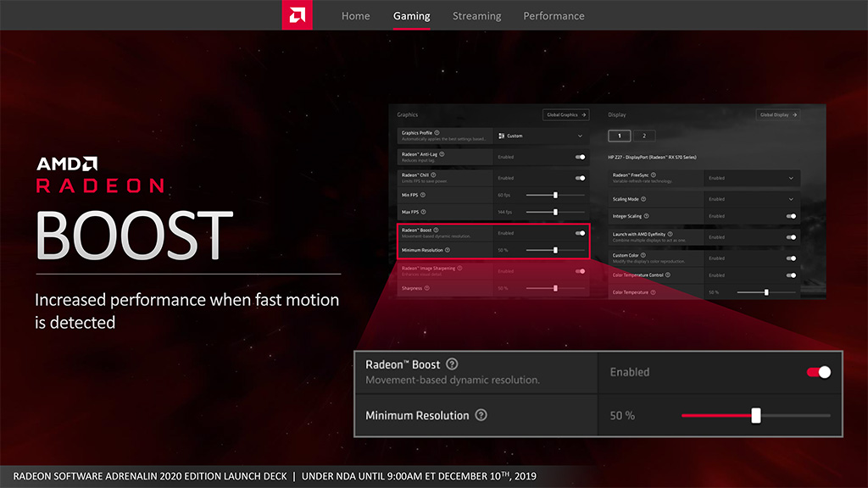Viewport: 868px width, 488px height.
Task: Open the Radeon FreeSync dropdown
Action: [x=752, y=178]
